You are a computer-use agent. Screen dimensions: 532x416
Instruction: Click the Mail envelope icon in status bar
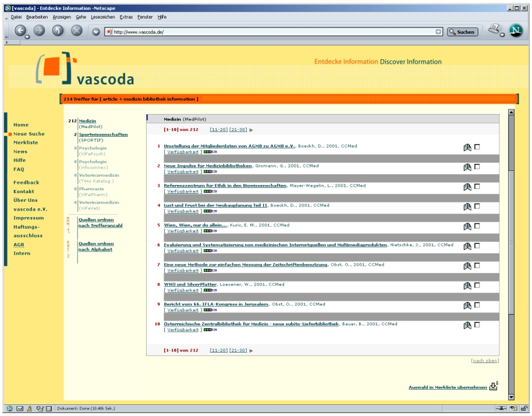[20, 408]
